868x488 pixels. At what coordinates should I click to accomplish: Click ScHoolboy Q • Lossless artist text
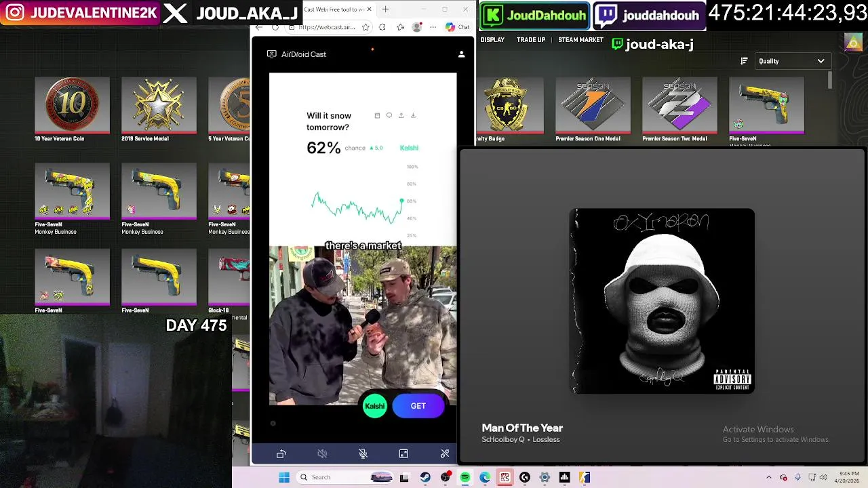[521, 439]
